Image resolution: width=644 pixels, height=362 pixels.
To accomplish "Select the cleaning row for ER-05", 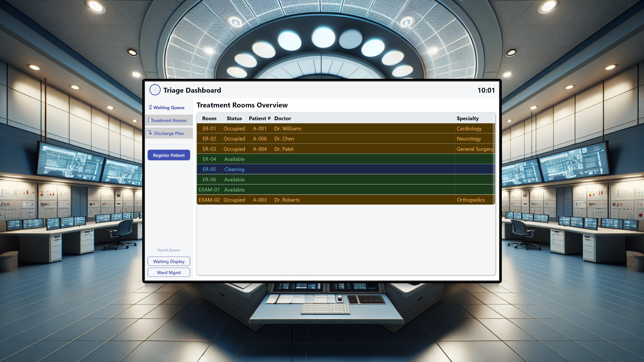I will coord(345,169).
